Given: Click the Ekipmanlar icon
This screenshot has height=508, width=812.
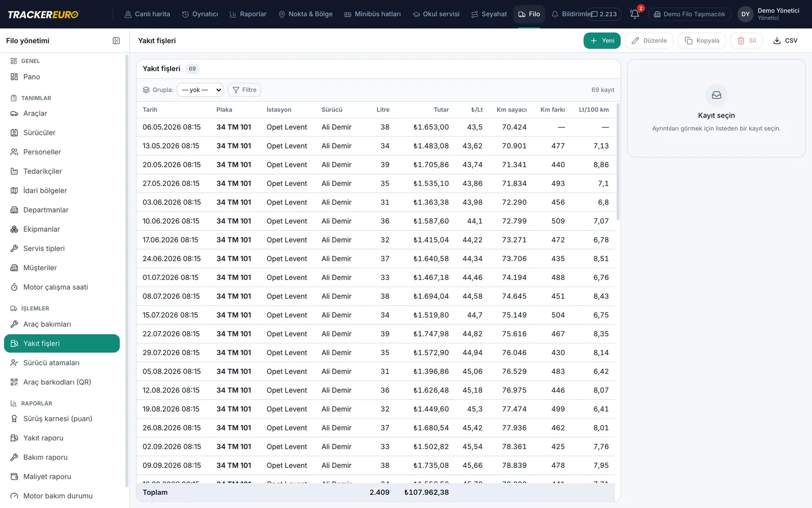Looking at the screenshot, I should [14, 229].
